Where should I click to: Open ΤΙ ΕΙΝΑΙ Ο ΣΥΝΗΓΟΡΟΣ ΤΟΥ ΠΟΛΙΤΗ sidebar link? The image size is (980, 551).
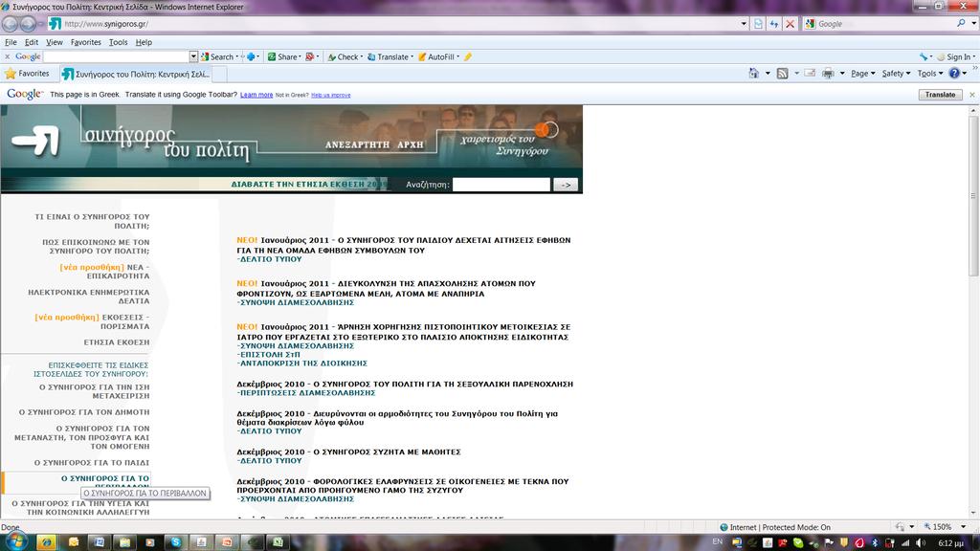coord(92,221)
